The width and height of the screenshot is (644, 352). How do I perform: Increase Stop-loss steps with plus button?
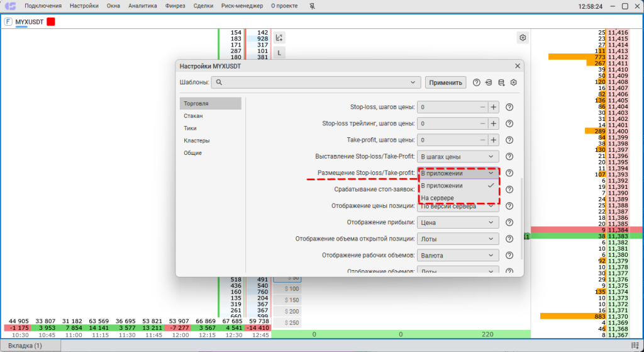pyautogui.click(x=494, y=107)
